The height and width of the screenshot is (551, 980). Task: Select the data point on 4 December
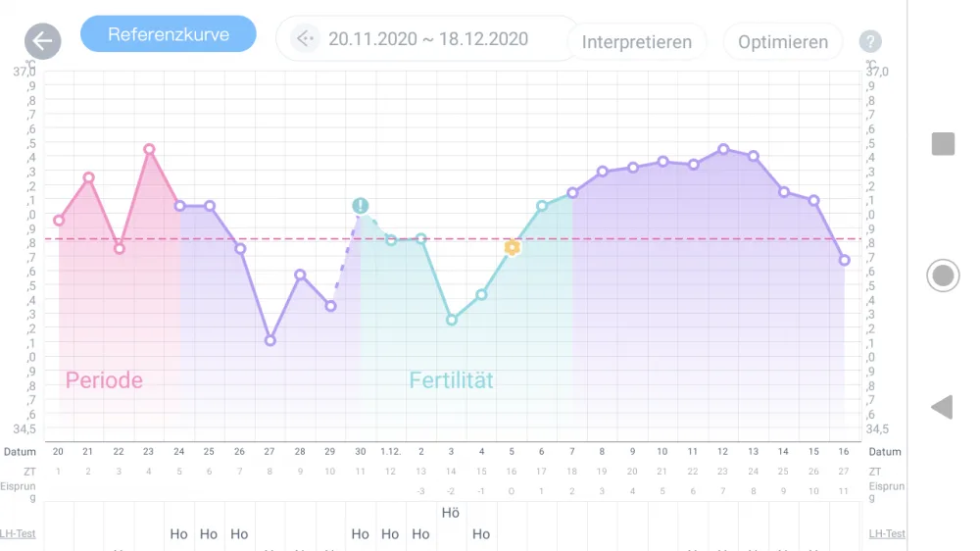(x=481, y=294)
